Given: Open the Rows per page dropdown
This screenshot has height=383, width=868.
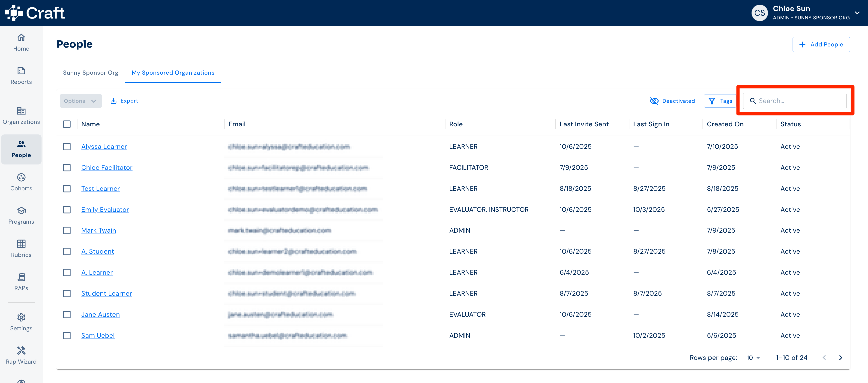Looking at the screenshot, I should 753,358.
